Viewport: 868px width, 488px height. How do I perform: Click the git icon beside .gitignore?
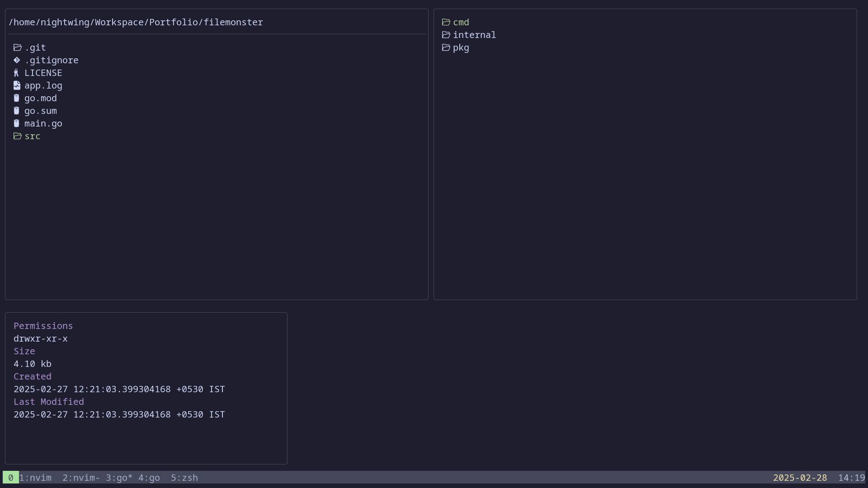pyautogui.click(x=17, y=60)
